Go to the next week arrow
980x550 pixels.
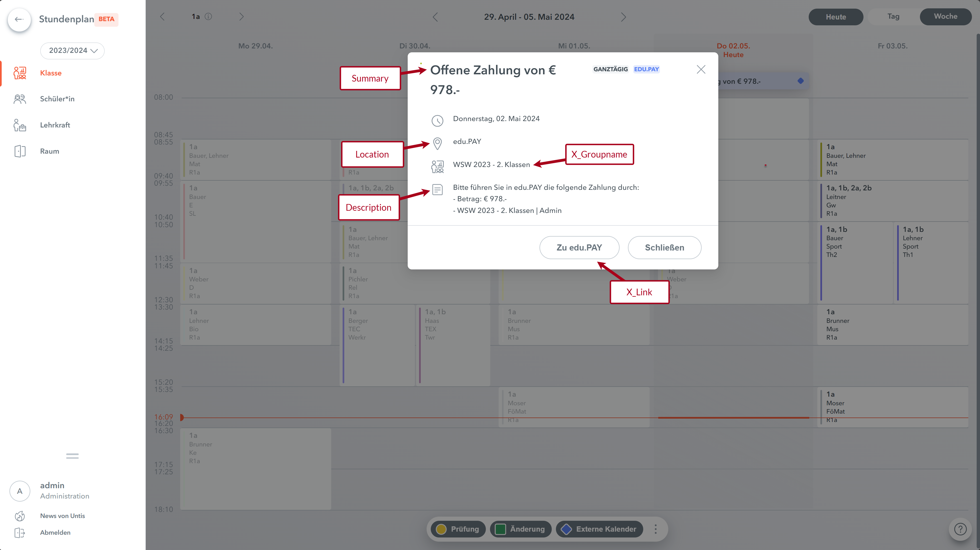(623, 17)
